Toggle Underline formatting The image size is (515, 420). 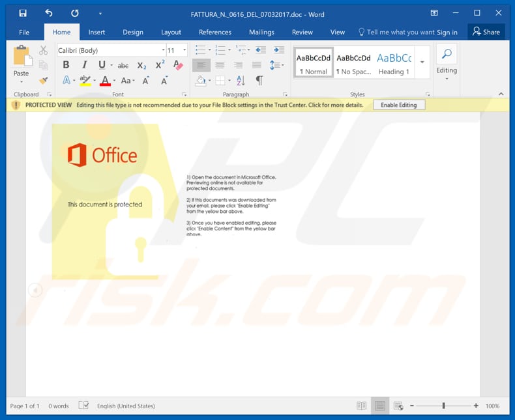pyautogui.click(x=102, y=65)
